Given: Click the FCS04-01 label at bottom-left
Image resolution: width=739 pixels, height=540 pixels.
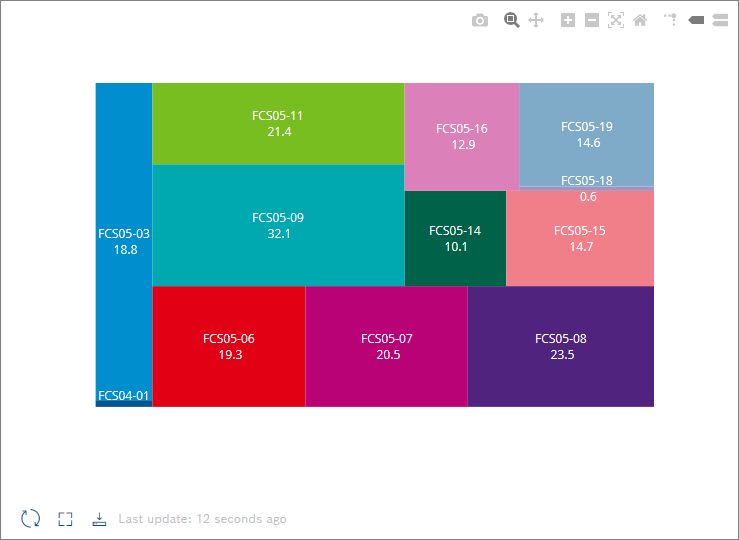Looking at the screenshot, I should tap(124, 396).
